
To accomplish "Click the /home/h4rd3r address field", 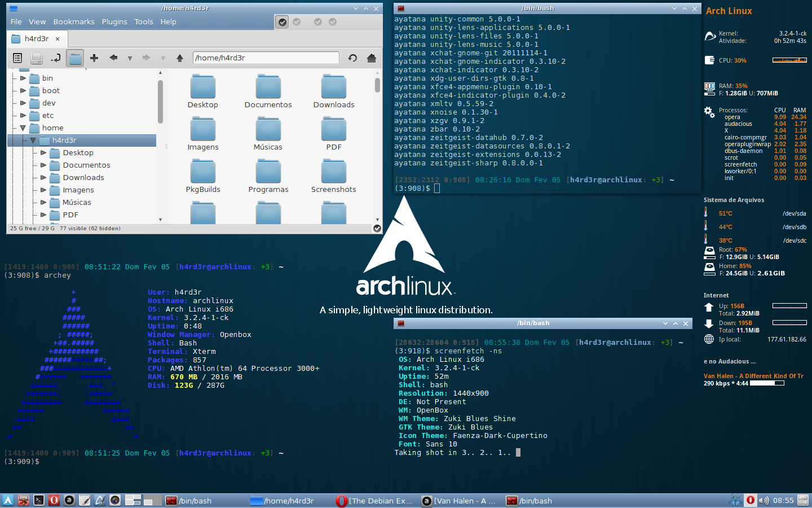I will 265,58.
